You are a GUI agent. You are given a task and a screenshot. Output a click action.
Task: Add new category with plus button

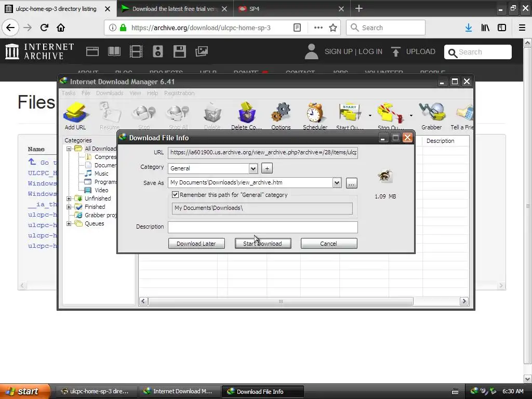coord(267,168)
